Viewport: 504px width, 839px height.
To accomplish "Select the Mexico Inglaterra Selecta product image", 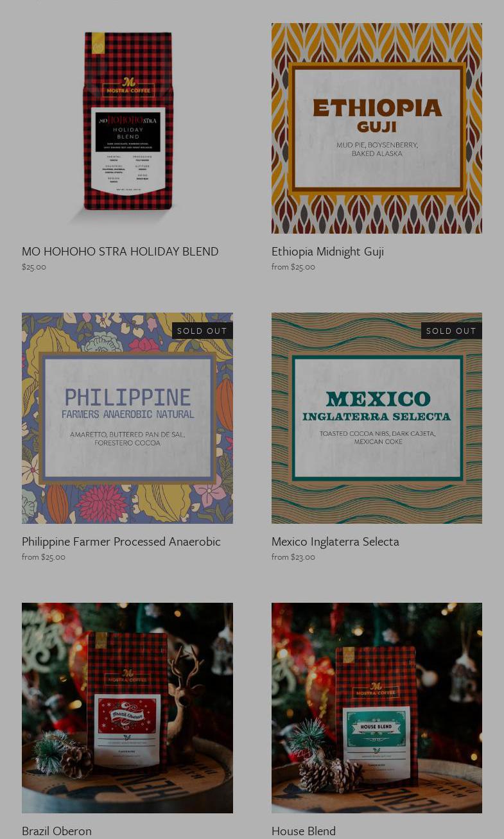I will coord(377,418).
